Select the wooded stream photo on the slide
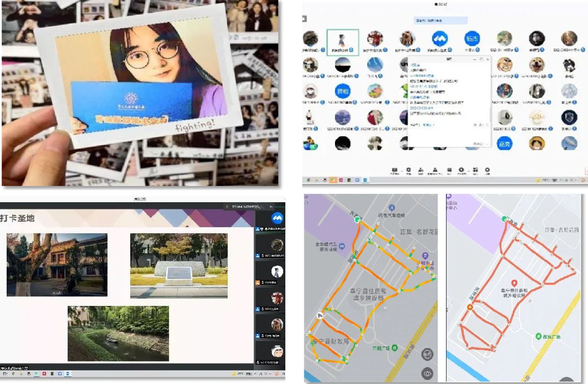 [118, 334]
